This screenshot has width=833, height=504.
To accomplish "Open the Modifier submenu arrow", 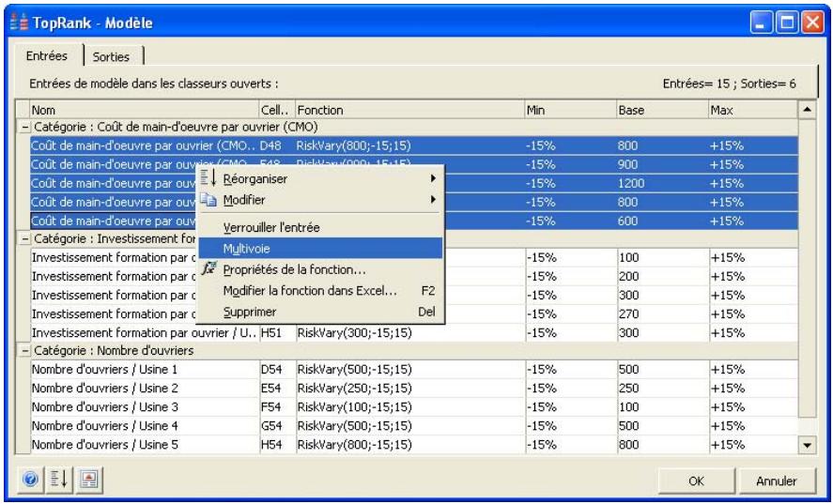I will tap(434, 200).
